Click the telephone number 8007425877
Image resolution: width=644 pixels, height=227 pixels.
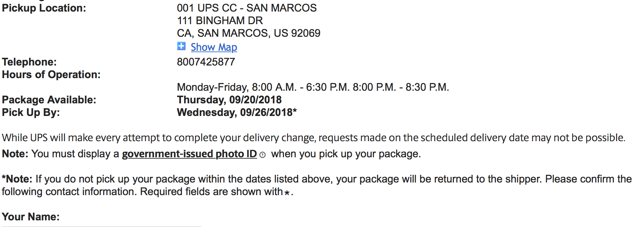tap(206, 62)
